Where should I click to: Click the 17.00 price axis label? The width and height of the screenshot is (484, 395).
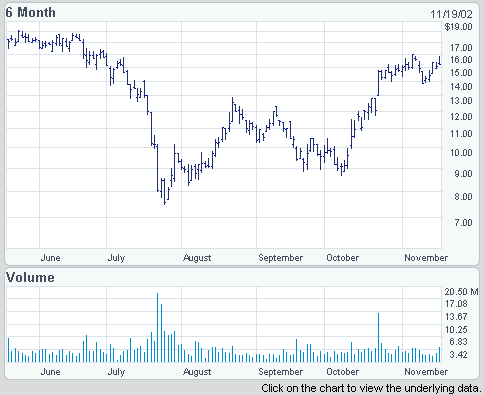(461, 48)
